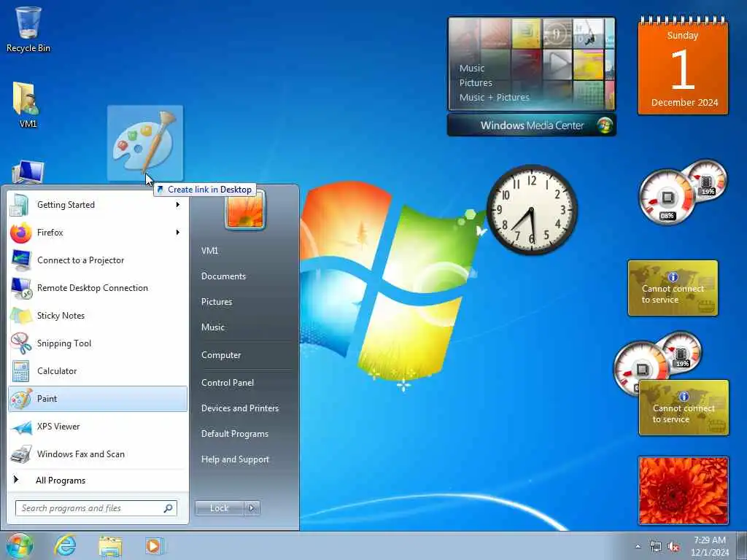
Task: Open Music from the Start menu
Action: click(x=213, y=327)
